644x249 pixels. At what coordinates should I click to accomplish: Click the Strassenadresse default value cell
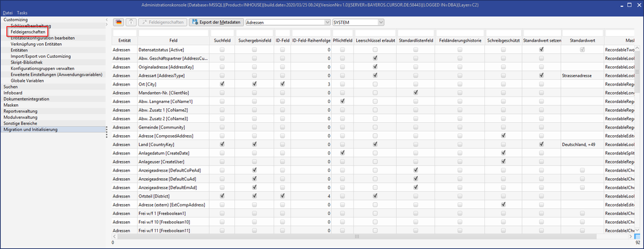pos(582,75)
